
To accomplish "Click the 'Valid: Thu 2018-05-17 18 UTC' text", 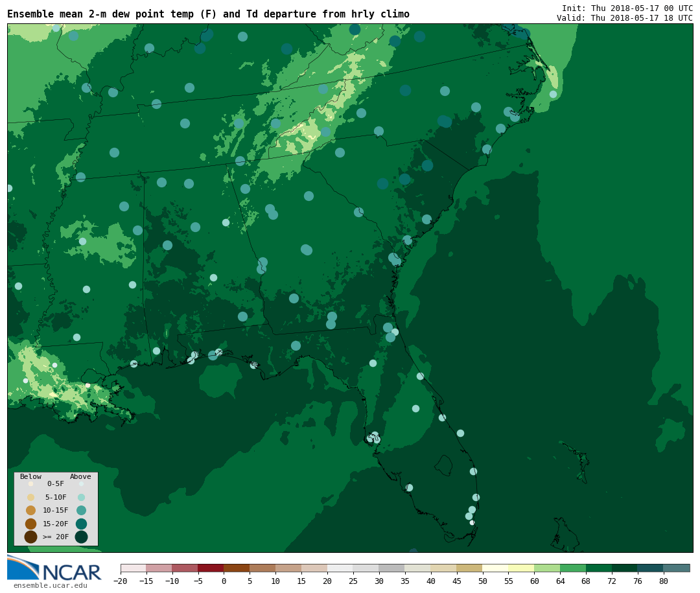I will point(625,18).
